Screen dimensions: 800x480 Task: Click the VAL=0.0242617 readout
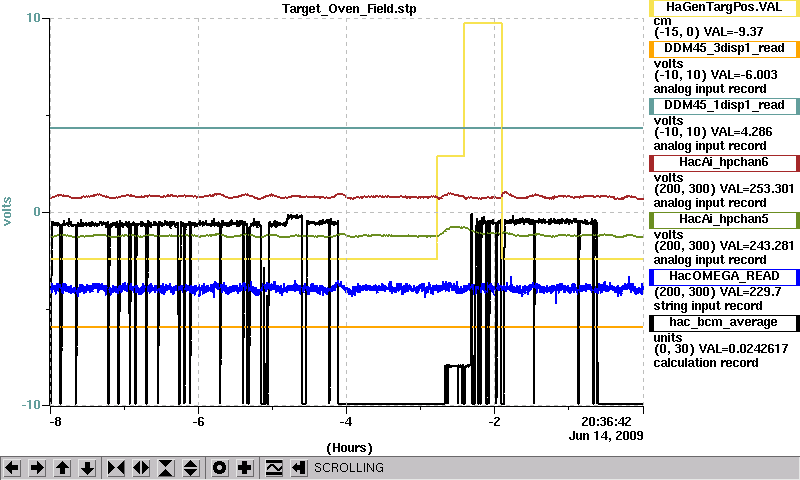[743, 349]
